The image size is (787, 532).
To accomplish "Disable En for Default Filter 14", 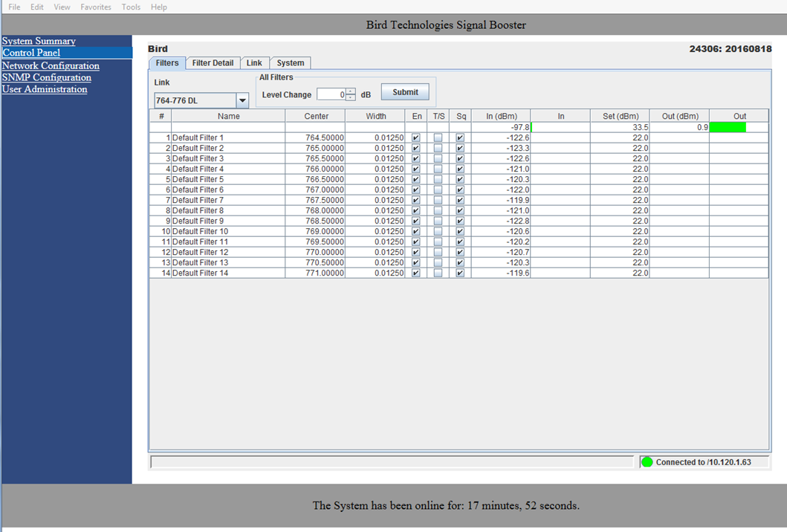I will tap(415, 273).
